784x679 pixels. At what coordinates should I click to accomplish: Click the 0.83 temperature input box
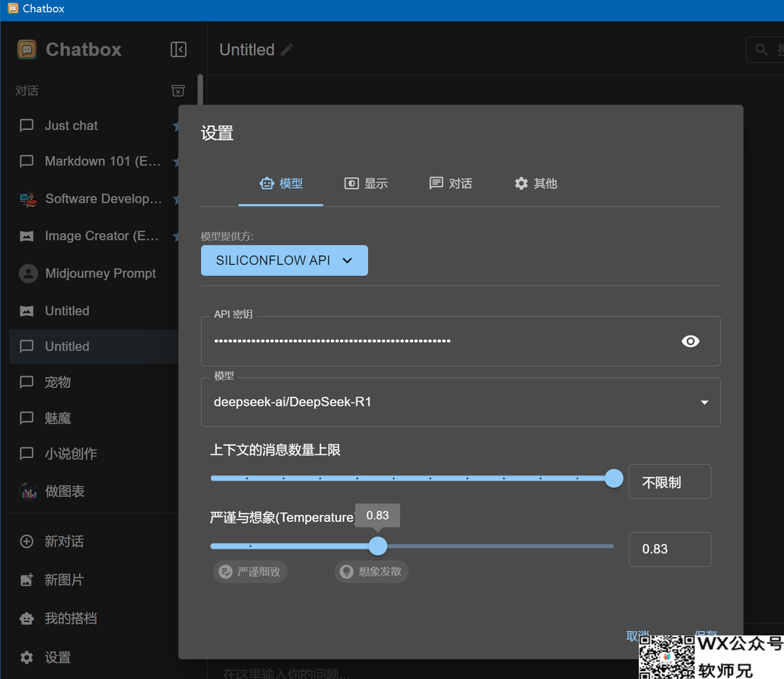tap(669, 550)
